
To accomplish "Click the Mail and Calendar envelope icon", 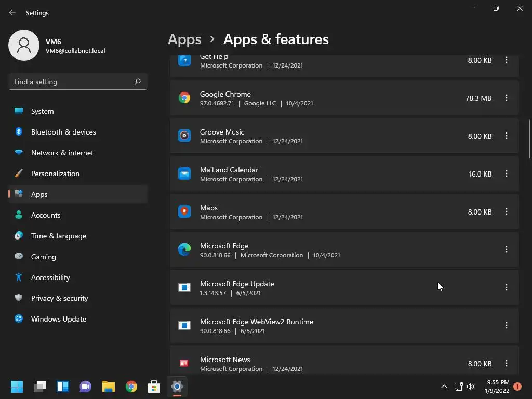I will click(x=184, y=174).
